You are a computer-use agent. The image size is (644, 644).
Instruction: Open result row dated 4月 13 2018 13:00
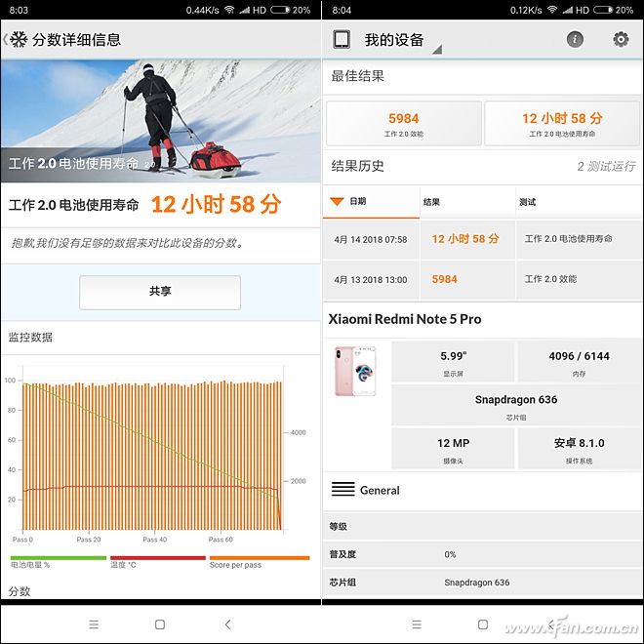click(482, 279)
